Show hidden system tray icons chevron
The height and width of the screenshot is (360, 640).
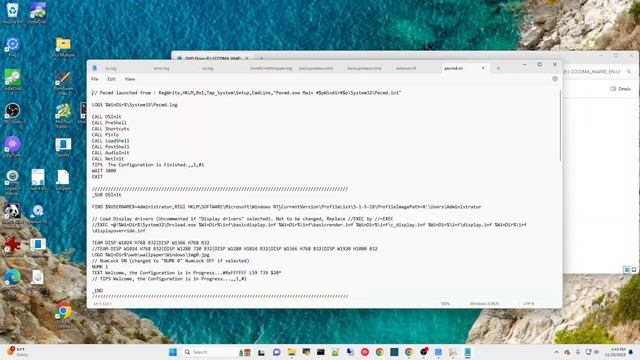coord(556,352)
